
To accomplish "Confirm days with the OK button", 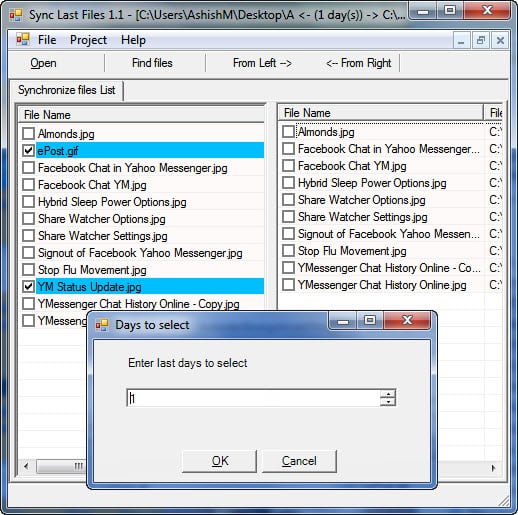I will point(220,461).
